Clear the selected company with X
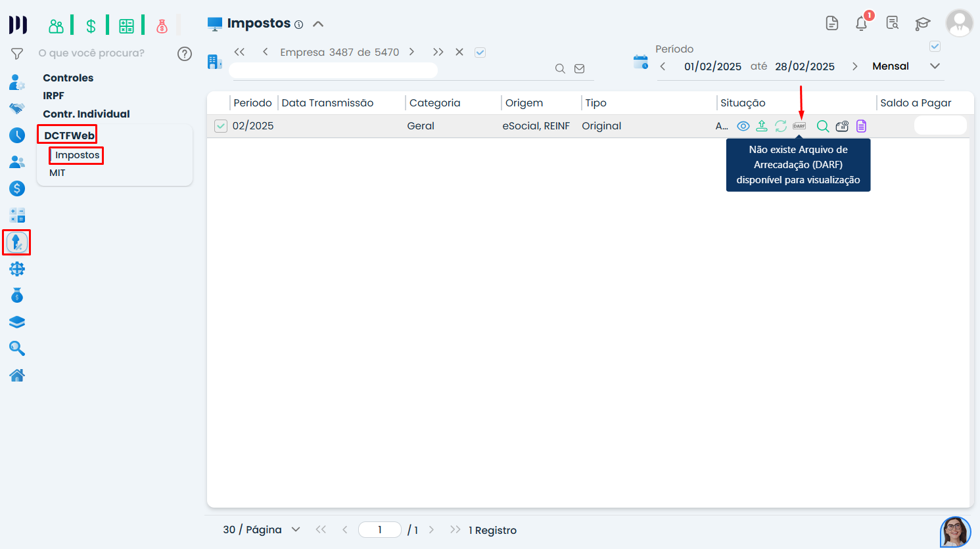The image size is (980, 549). pyautogui.click(x=459, y=52)
